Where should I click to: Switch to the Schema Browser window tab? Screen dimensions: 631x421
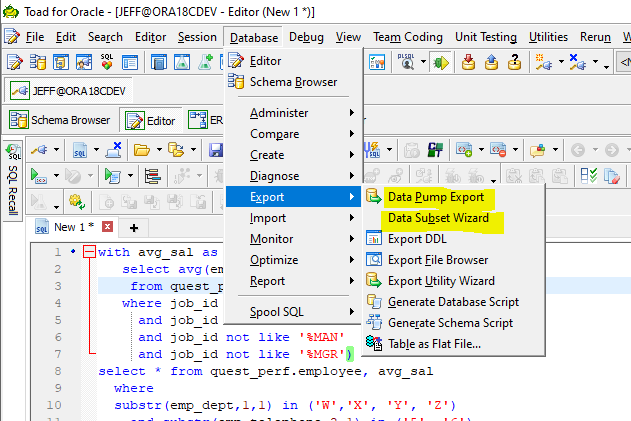point(60,120)
